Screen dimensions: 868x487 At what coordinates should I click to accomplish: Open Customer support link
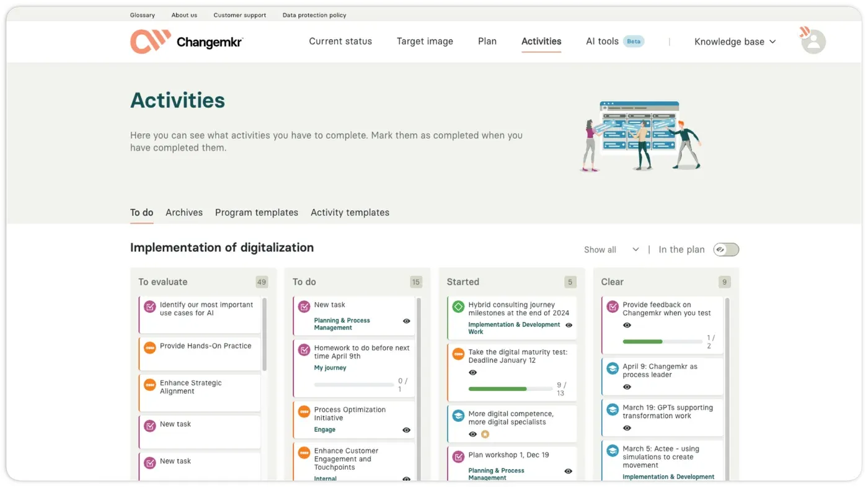coord(240,15)
